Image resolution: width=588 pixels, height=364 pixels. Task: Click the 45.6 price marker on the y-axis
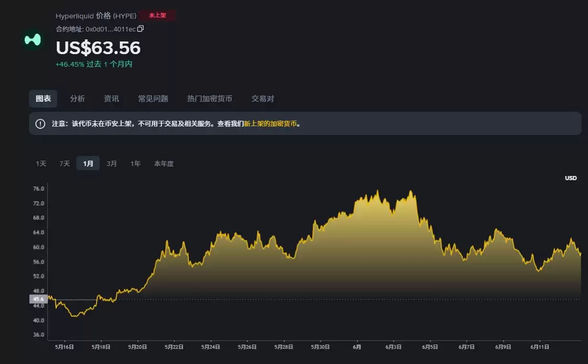pyautogui.click(x=38, y=299)
